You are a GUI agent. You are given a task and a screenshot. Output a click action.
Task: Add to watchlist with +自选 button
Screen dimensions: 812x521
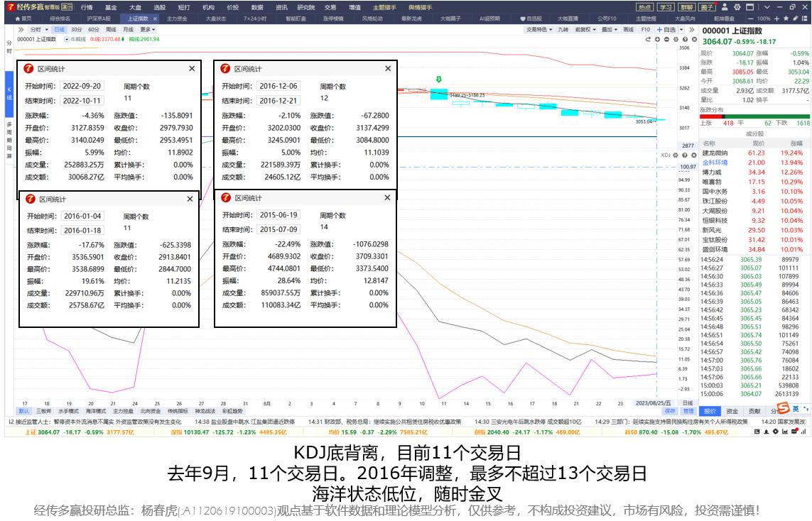pos(666,30)
